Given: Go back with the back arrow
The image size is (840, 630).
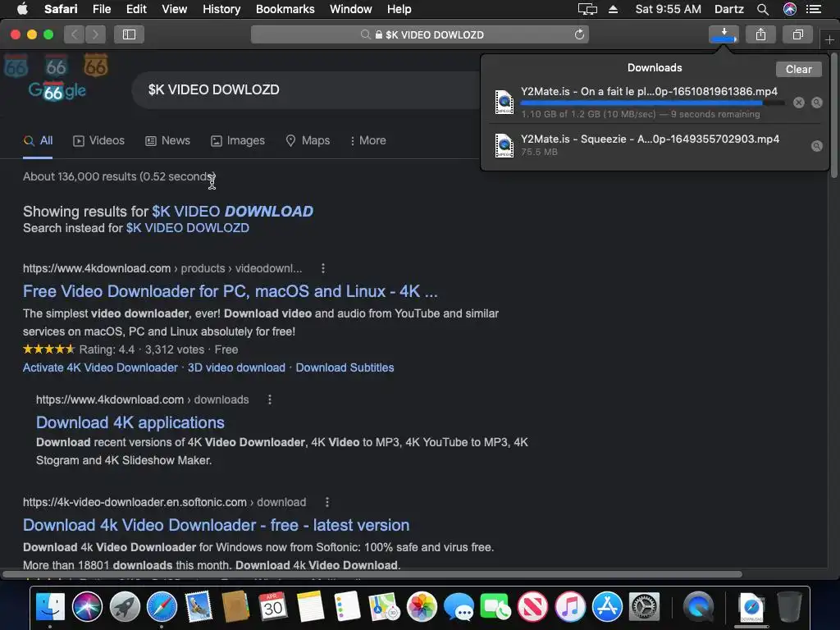Looking at the screenshot, I should point(75,34).
